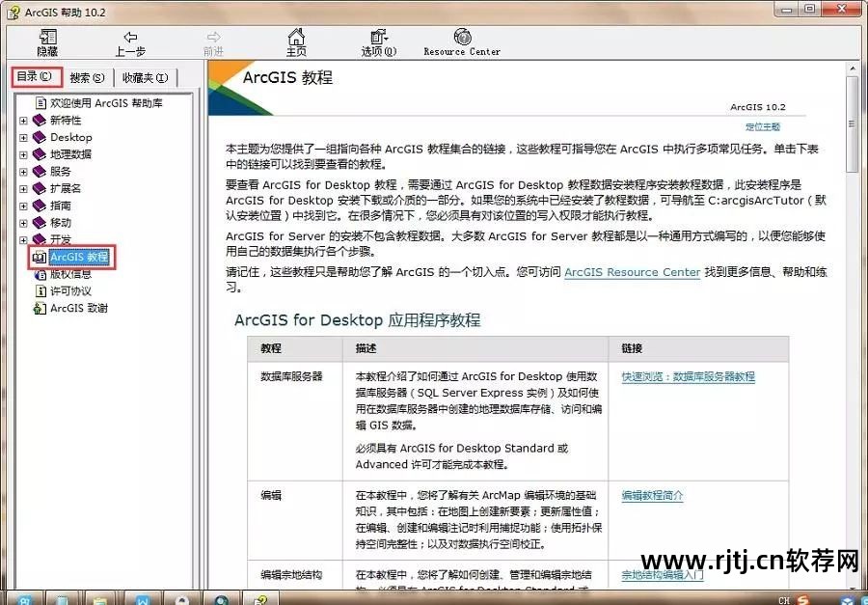Click the page icon beside 欢迎使用 ArcGIS 帮助库
This screenshot has width=868, height=605.
tap(41, 103)
